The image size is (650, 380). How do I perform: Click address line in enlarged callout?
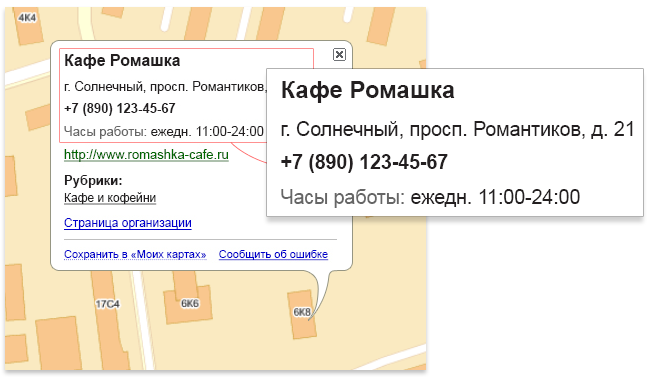tap(458, 129)
